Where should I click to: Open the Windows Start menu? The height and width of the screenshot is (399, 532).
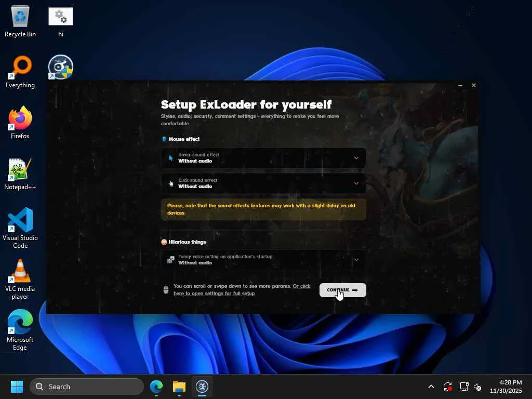point(17,387)
